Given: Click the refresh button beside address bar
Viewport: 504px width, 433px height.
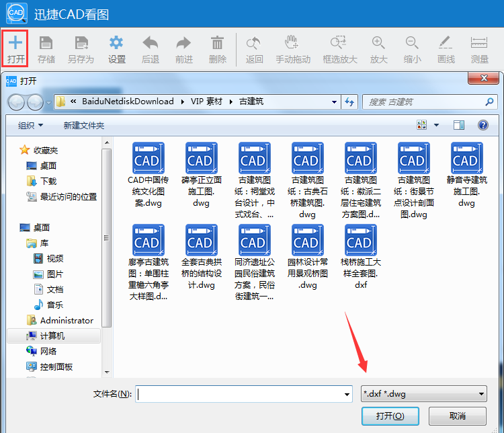Looking at the screenshot, I should click(349, 102).
